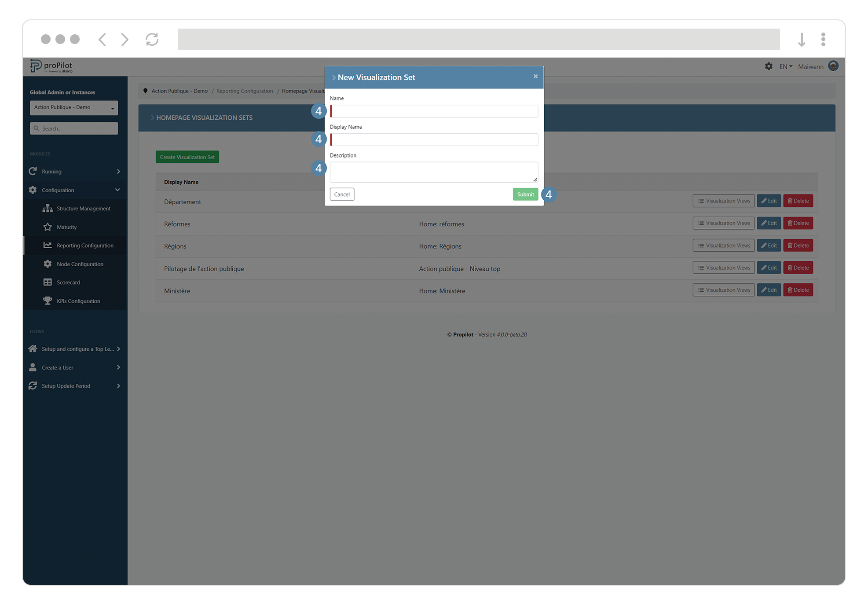
Task: Open the EN language menu
Action: 785,66
